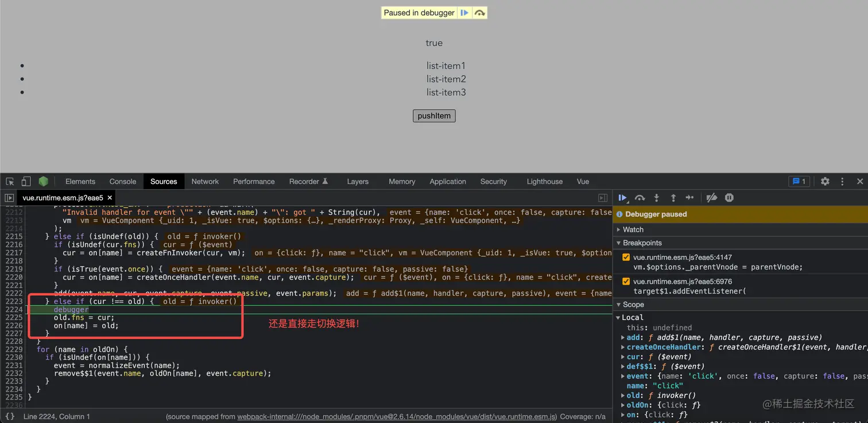Open the Layers tab
The image size is (868, 423).
[358, 182]
